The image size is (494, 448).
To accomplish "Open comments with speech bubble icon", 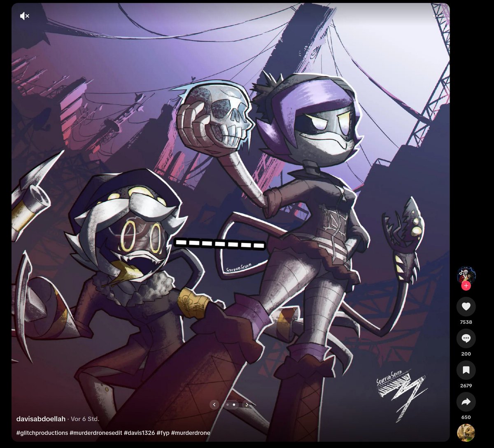I will 466,338.
